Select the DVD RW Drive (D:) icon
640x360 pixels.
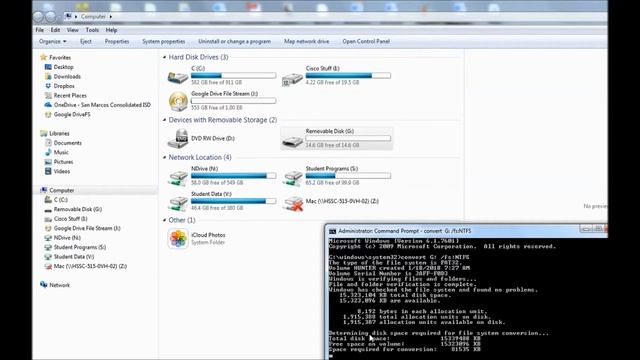(178, 139)
